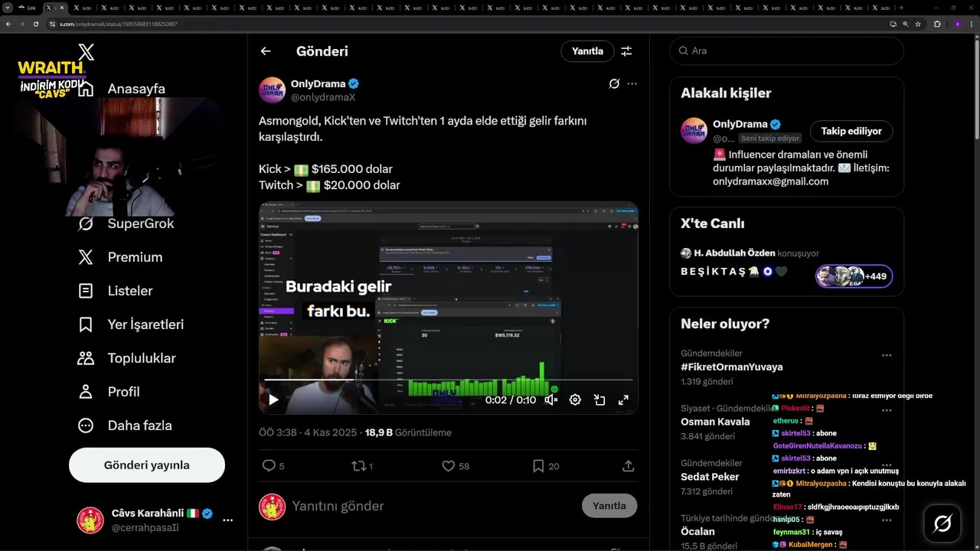Expand the tab search dropdown arrow
Image resolution: width=980 pixels, height=551 pixels.
pos(7,8)
